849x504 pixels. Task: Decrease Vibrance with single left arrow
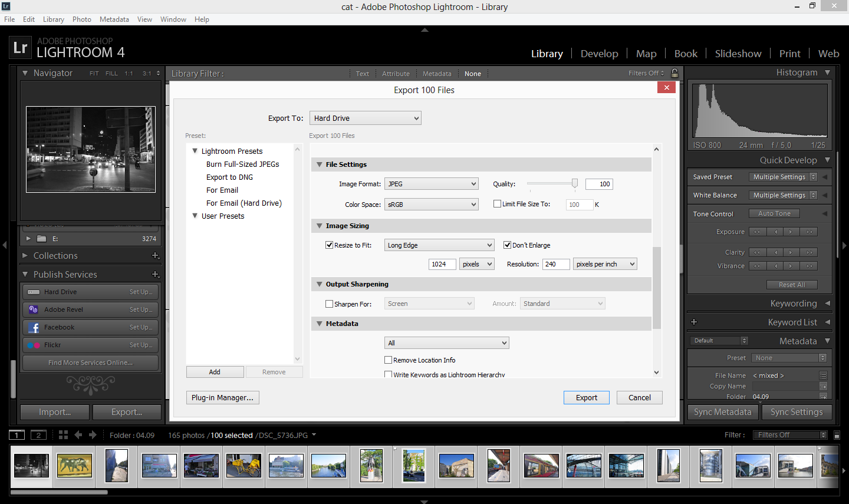[x=775, y=266]
